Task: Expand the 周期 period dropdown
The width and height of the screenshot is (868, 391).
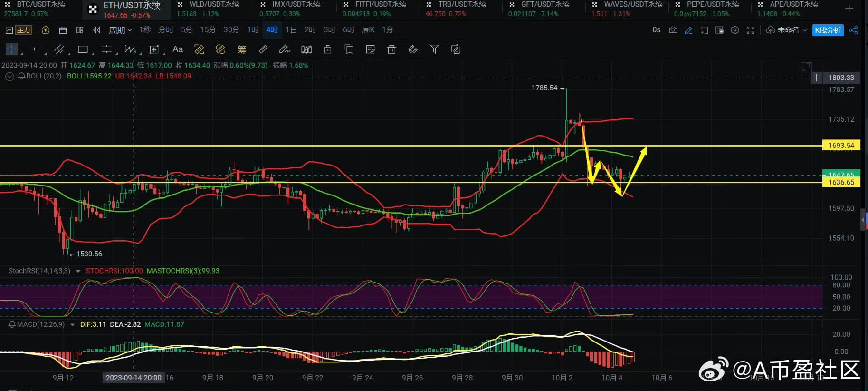Action: click(120, 30)
